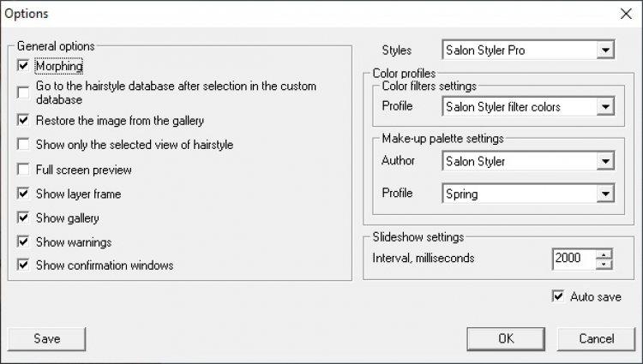This screenshot has width=643, height=364.
Task: Enable Show only the selected view of hairstyle
Action: coord(23,144)
